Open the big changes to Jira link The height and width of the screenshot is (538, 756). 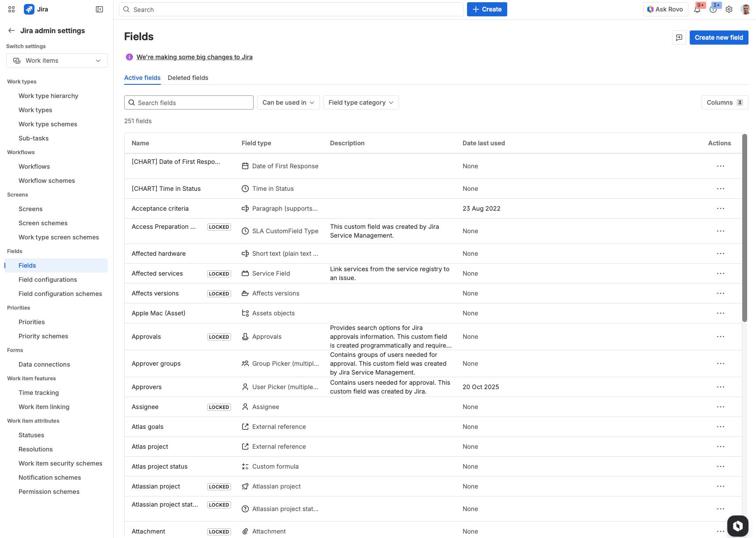[x=194, y=57]
